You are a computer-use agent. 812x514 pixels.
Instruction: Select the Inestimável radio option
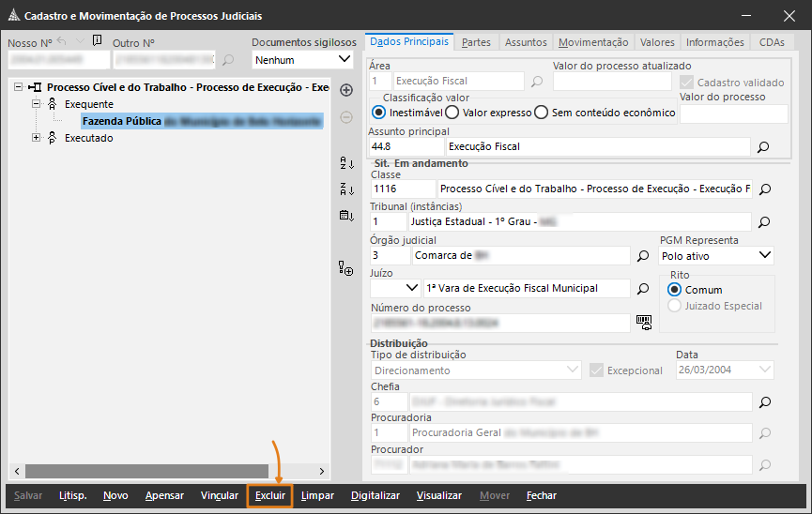[x=379, y=113]
